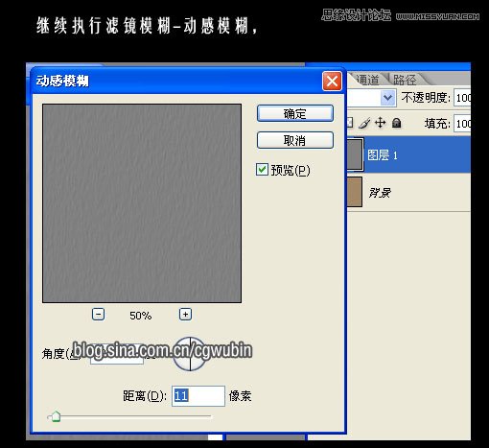This screenshot has width=489, height=448.
Task: Toggle lock transparent pixels icon
Action: (350, 123)
